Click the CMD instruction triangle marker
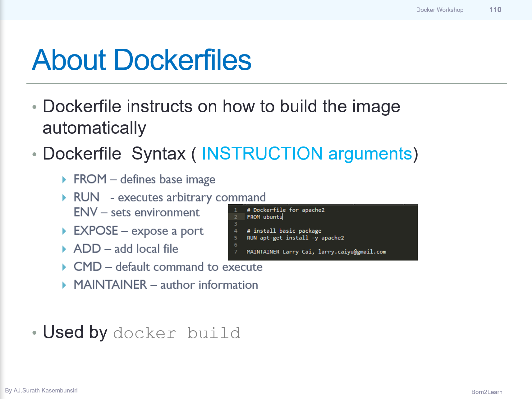Viewport: 532px width, 399px height. (x=64, y=267)
